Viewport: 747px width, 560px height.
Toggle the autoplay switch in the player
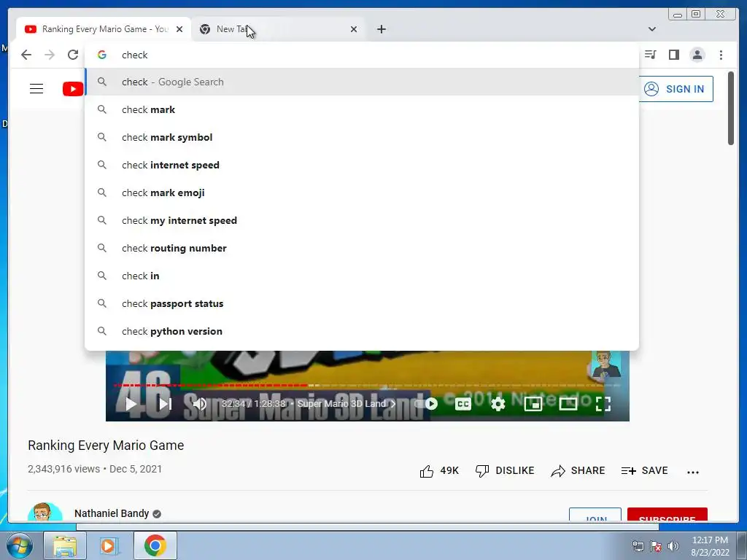pos(427,404)
